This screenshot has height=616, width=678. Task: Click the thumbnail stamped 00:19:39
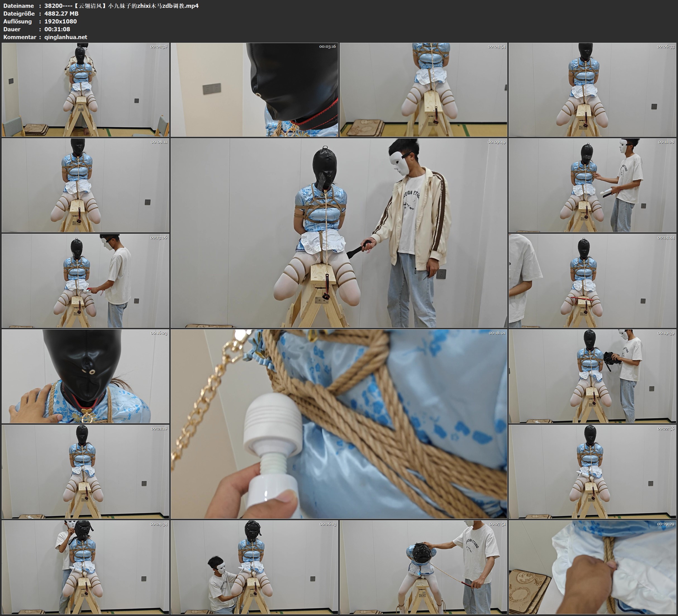tap(593, 376)
